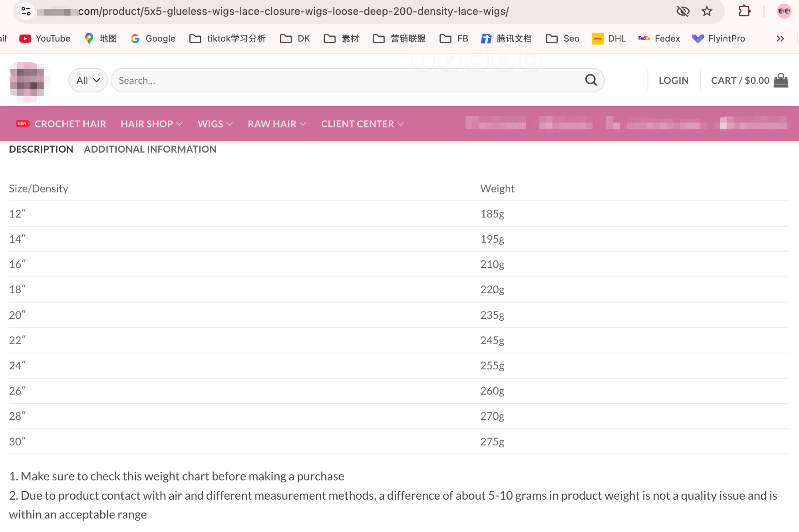Click the Weight column header
This screenshot has width=799, height=532.
pos(497,189)
